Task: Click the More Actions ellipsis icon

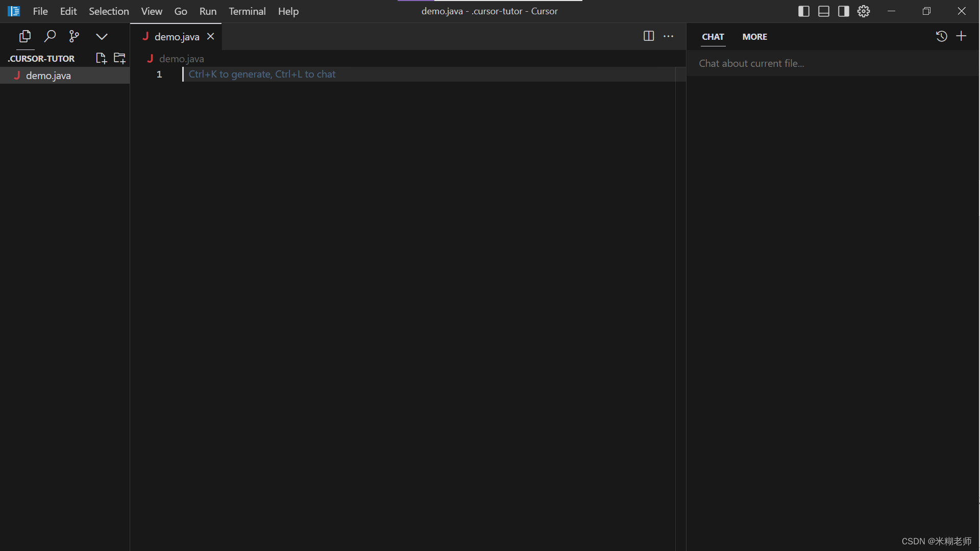Action: pyautogui.click(x=668, y=36)
